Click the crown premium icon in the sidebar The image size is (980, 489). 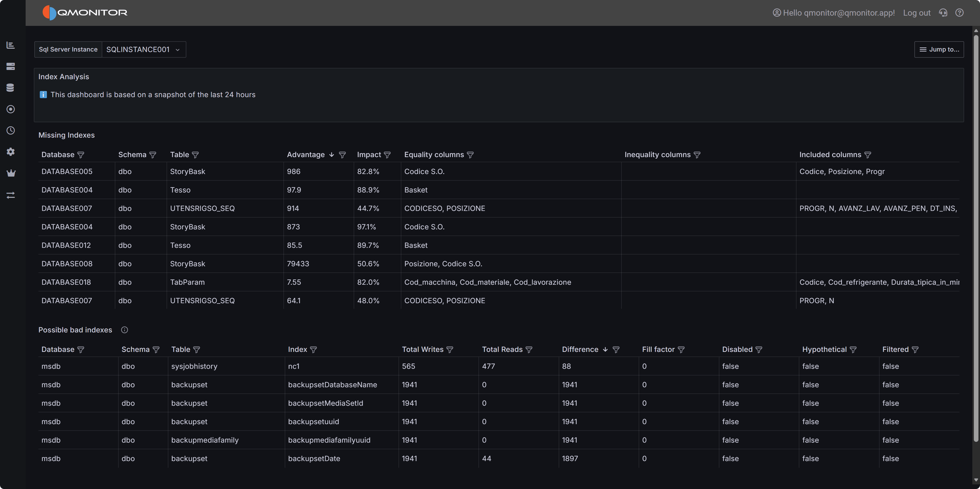(11, 173)
